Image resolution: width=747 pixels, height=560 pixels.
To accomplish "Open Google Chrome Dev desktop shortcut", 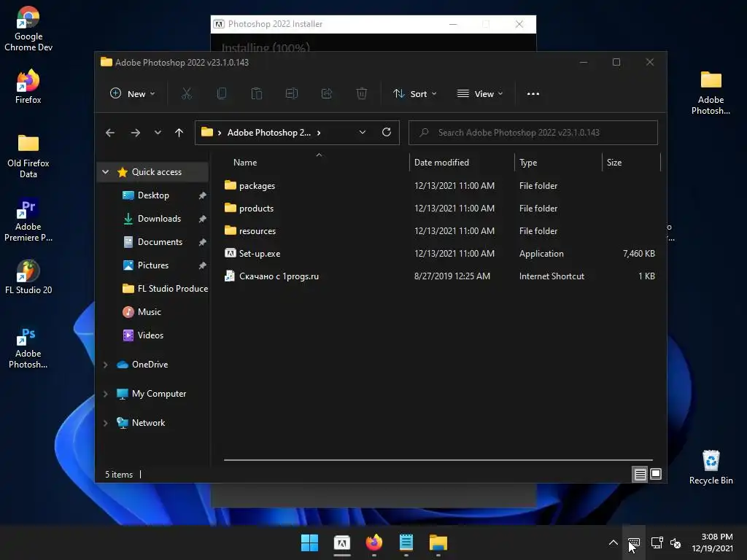I will tap(28, 28).
